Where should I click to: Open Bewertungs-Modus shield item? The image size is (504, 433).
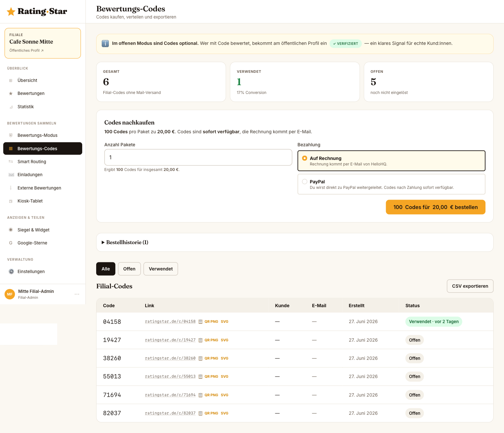tap(43, 135)
